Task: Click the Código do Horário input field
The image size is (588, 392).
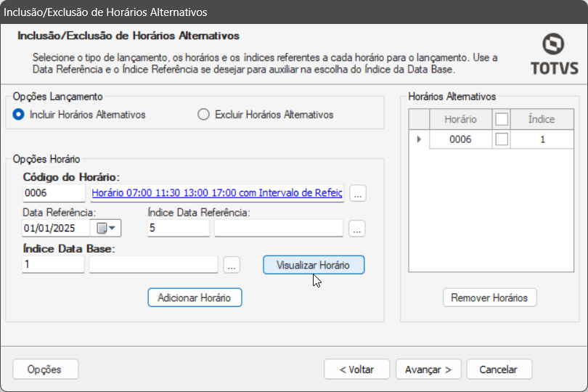Action: (54, 193)
